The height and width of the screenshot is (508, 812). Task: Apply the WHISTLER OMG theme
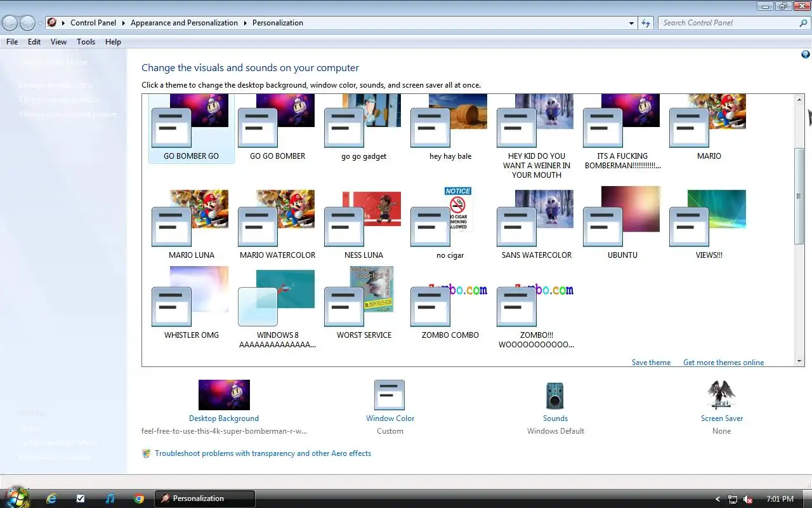[x=191, y=304]
